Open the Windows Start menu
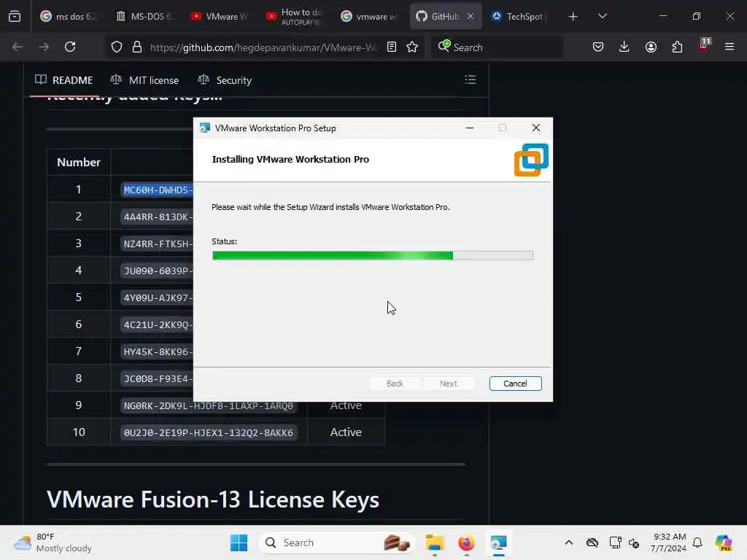This screenshot has height=560, width=747. point(239,542)
